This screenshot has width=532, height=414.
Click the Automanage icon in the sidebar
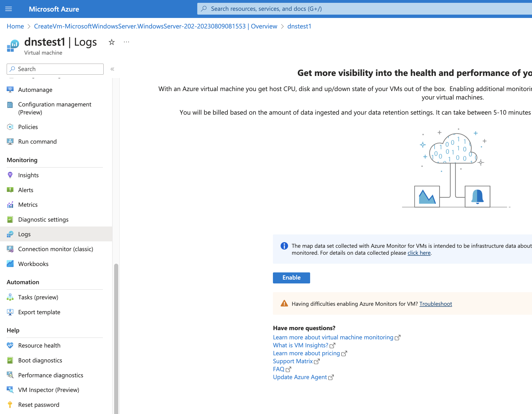(x=10, y=90)
